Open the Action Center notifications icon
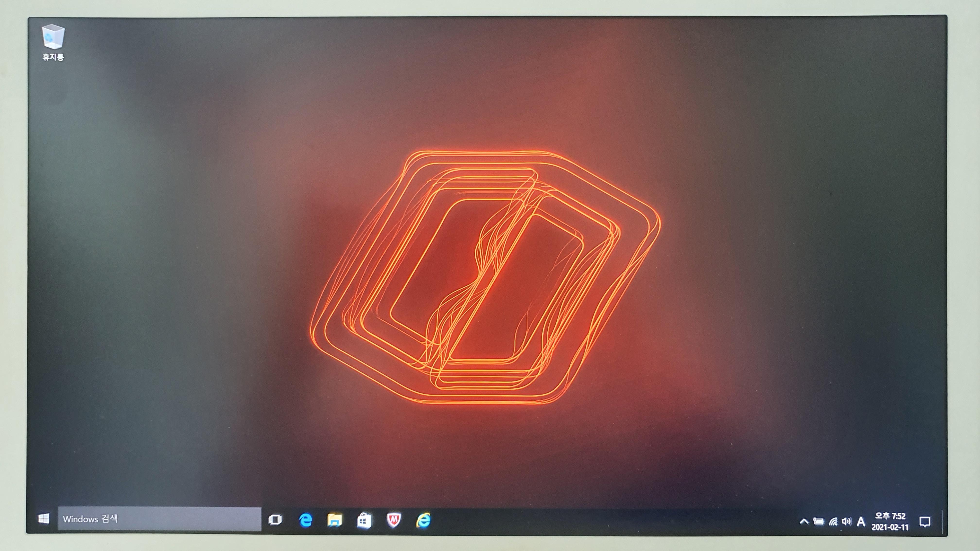 [x=924, y=522]
